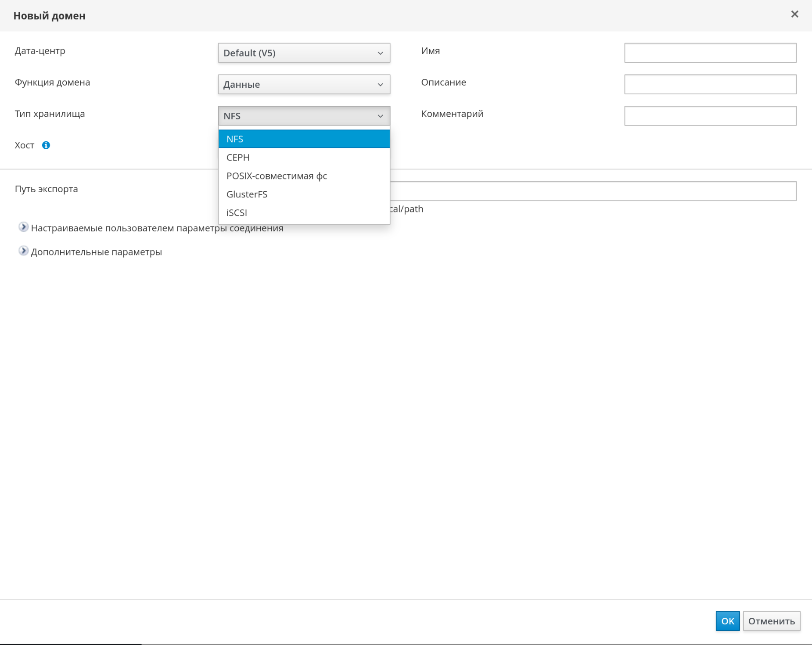Expand Настраиваемые пользователем параметры соединения section
Screen dimensions: 812x645
157,228
